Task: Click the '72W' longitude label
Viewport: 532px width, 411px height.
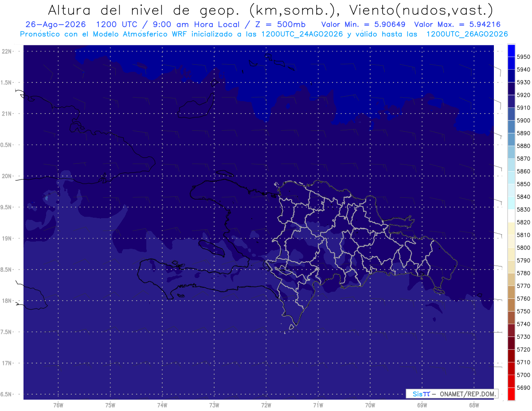Action: [x=266, y=405]
